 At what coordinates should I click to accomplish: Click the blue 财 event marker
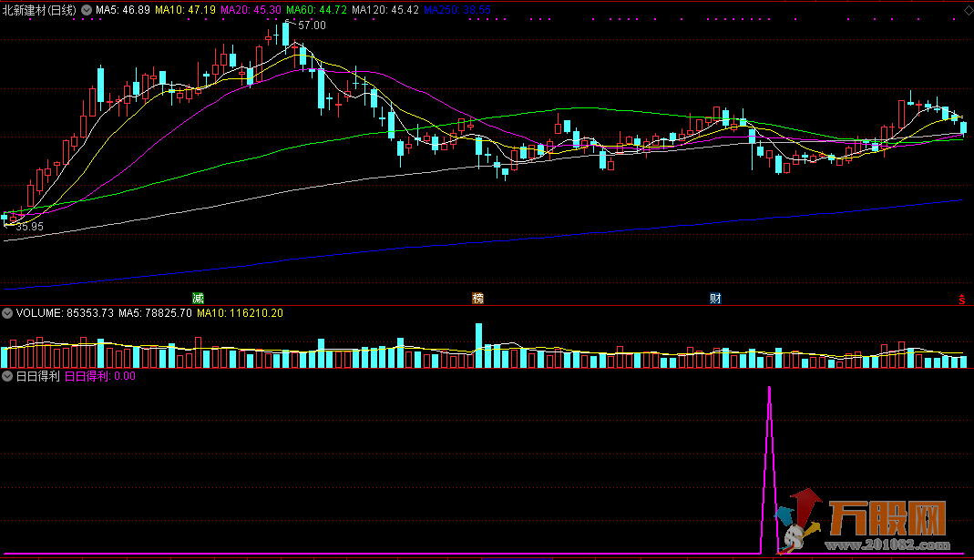tap(715, 299)
